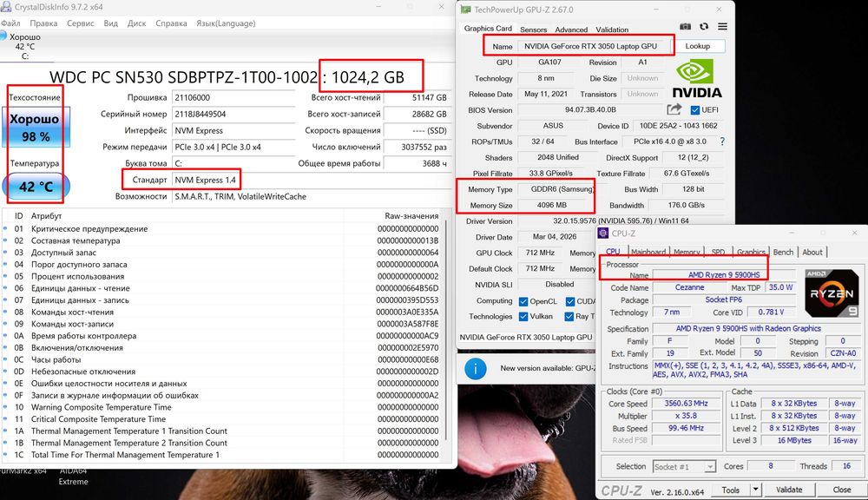Viewport: 868px width, 500px height.
Task: Switch to the Mainboard tab in CPU-Z
Action: point(648,252)
